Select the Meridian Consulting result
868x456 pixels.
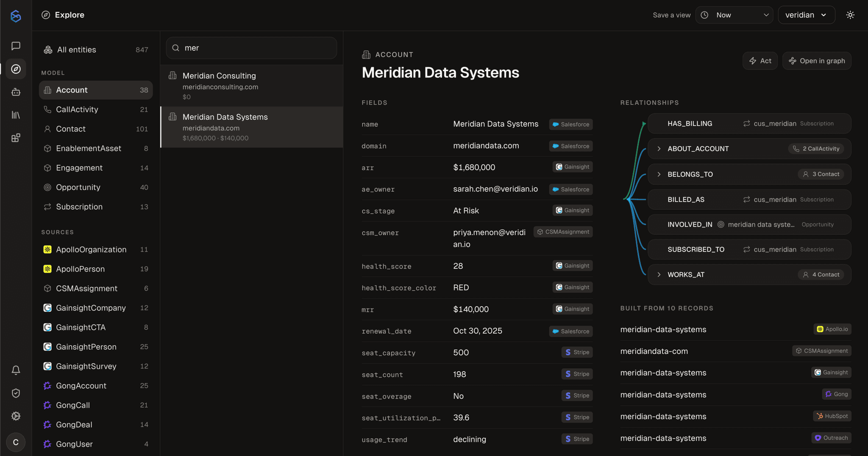pos(252,86)
